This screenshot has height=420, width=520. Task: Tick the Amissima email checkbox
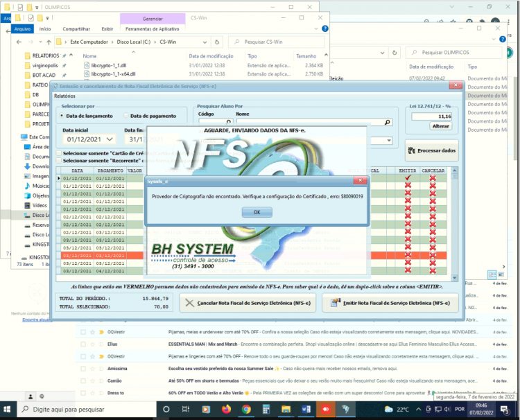[83, 369]
